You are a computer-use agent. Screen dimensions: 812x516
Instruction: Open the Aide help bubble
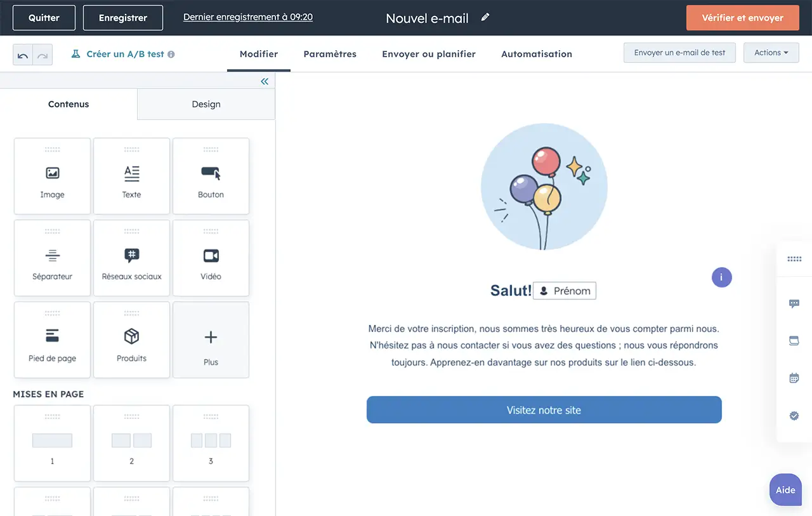tap(785, 490)
